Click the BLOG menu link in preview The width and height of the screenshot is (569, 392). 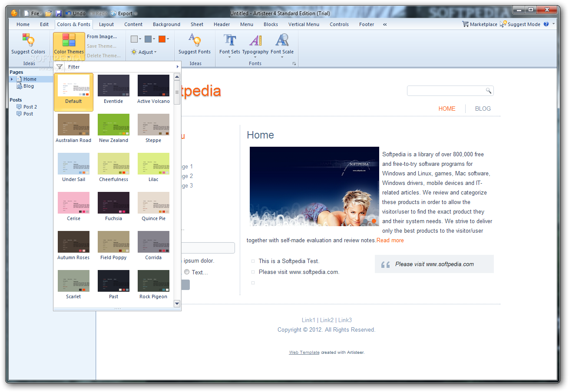[483, 109]
